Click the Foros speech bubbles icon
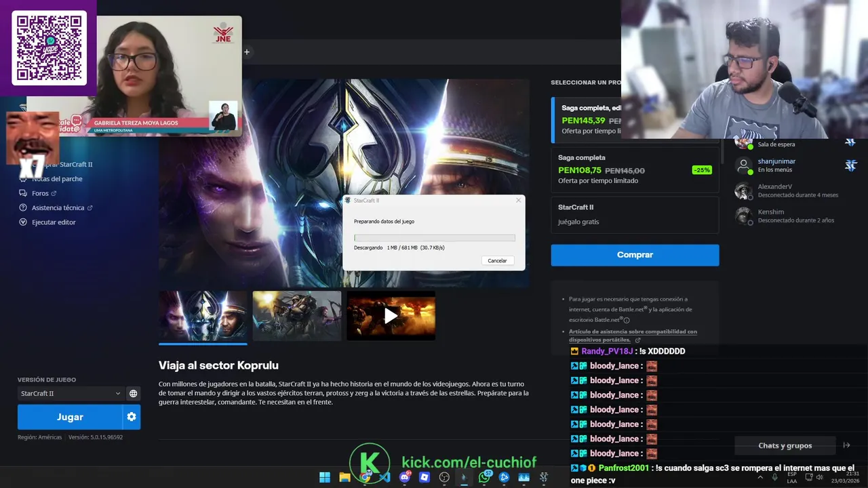868x488 pixels. (x=23, y=193)
